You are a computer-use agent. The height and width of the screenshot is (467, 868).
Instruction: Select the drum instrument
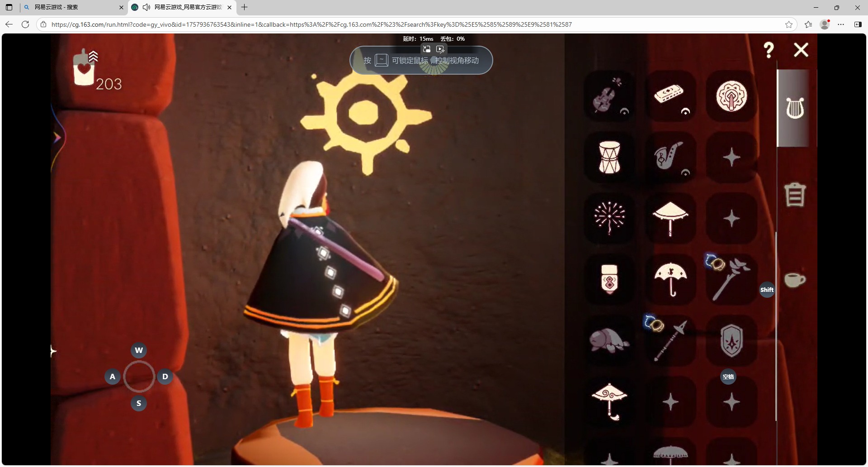pos(609,157)
